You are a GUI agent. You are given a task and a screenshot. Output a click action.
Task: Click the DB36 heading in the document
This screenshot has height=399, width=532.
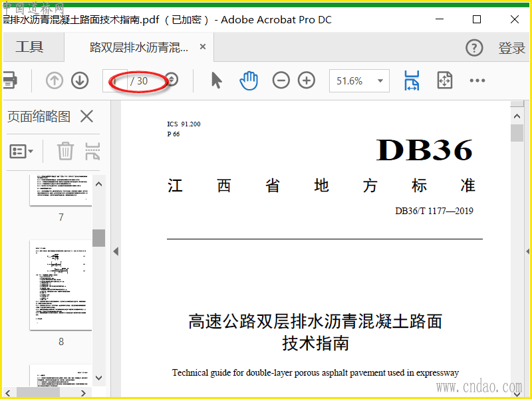click(x=424, y=150)
